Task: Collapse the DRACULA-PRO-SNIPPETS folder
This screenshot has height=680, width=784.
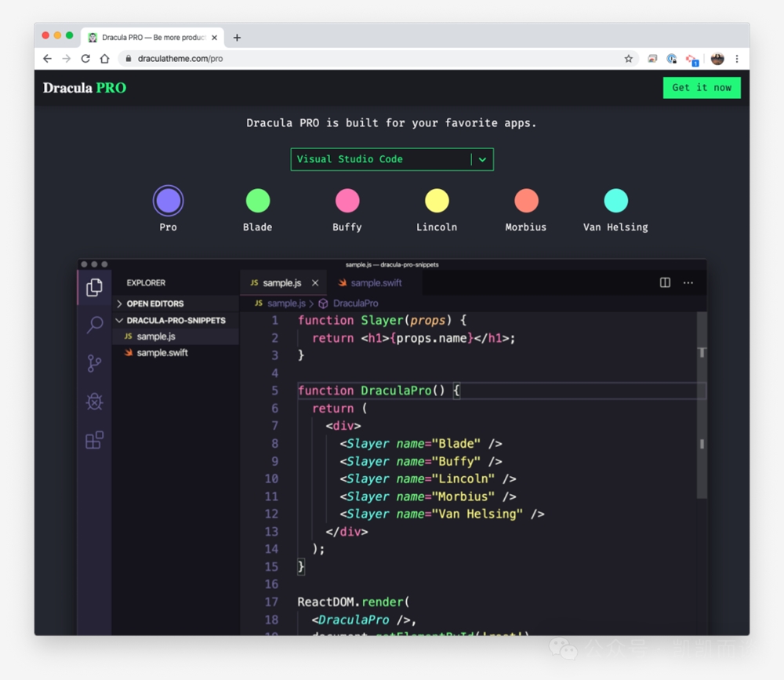Action: (175, 320)
